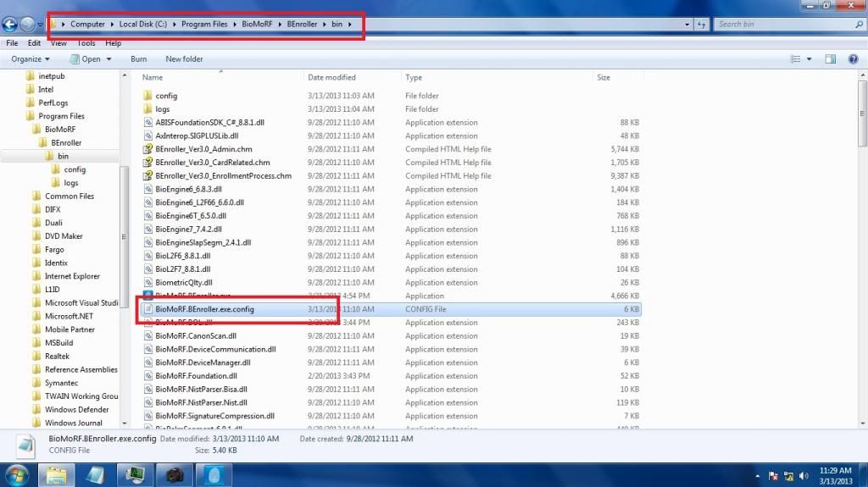Select BioEngineSlapSegm_2.4.1.dll file row

391,242
